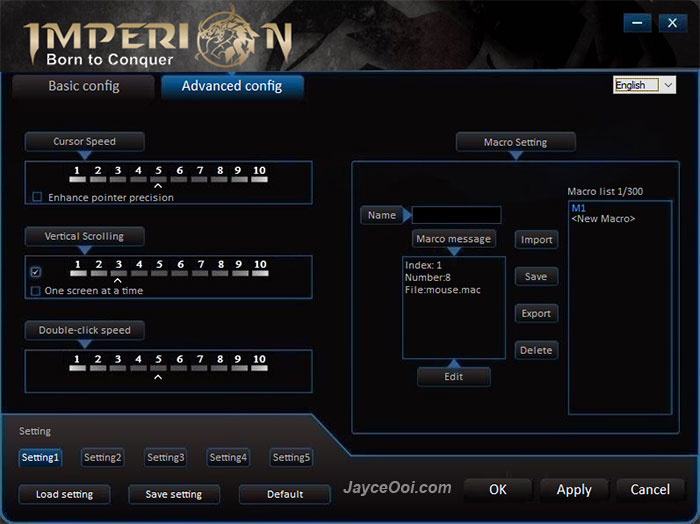
Task: Click the Cursor Speed header button
Action: (x=84, y=141)
